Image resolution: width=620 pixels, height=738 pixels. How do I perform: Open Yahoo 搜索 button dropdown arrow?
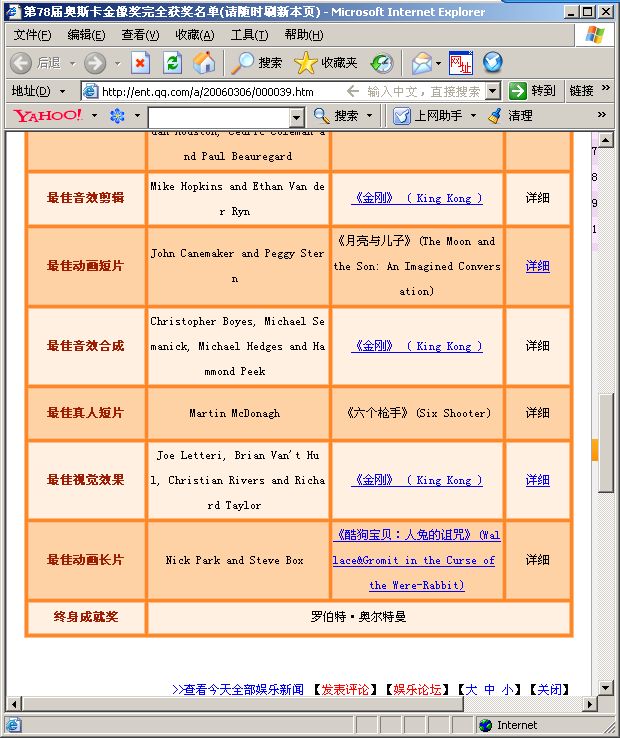click(370, 115)
